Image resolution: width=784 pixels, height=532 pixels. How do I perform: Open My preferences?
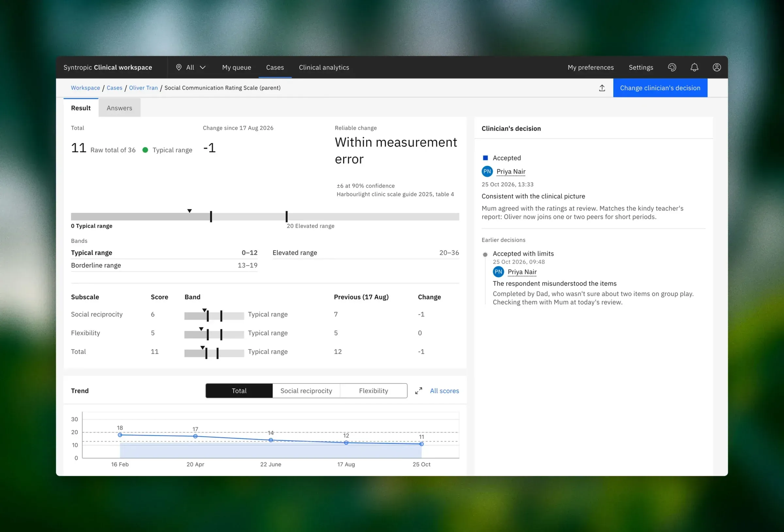590,68
